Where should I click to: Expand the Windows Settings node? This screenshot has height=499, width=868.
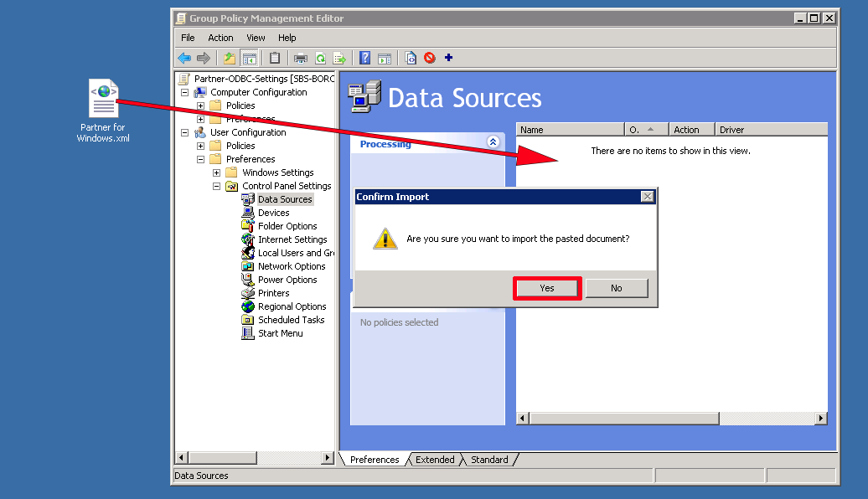pyautogui.click(x=216, y=172)
